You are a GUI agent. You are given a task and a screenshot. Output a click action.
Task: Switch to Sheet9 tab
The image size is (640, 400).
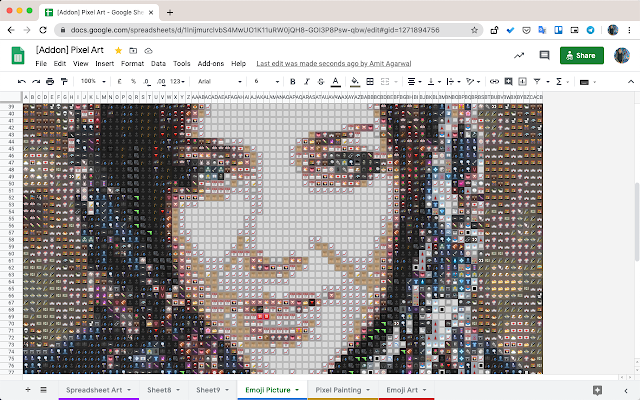click(x=208, y=390)
